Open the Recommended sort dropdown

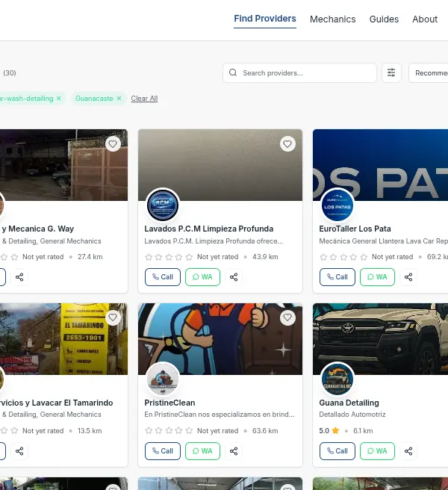coord(429,72)
